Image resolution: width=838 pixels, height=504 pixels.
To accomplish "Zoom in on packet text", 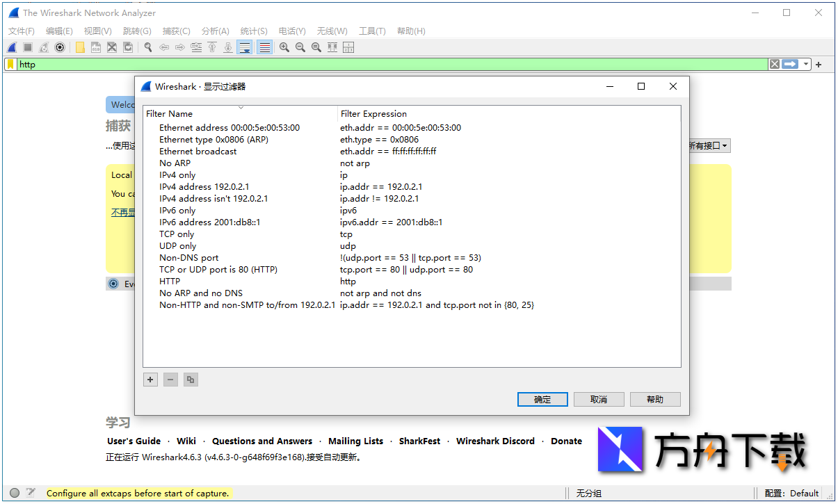I will pyautogui.click(x=284, y=47).
